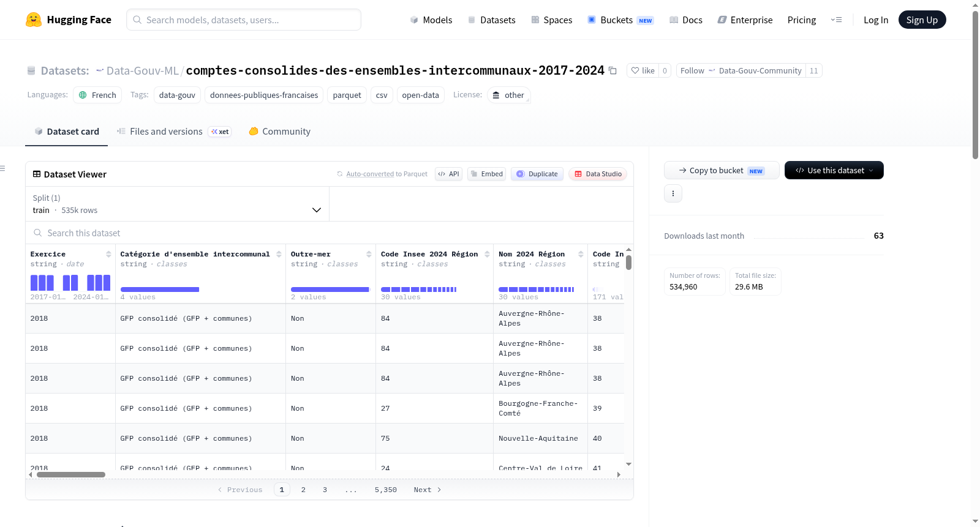Click the Dataset Viewer table icon

tap(37, 174)
